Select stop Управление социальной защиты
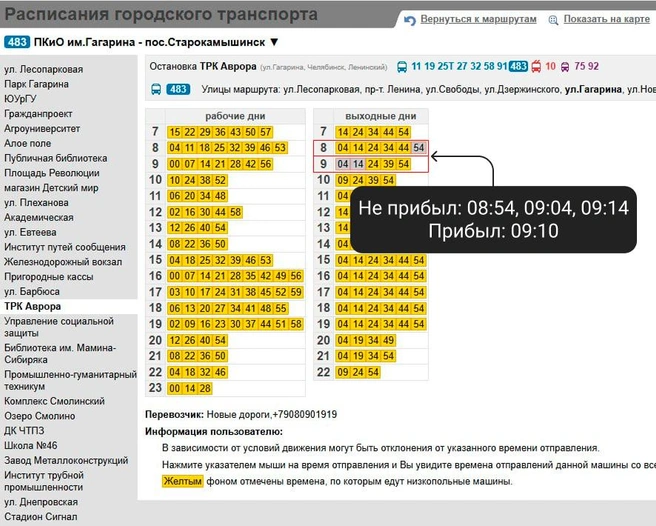Viewport: 656px width, 526px height. pyautogui.click(x=59, y=327)
